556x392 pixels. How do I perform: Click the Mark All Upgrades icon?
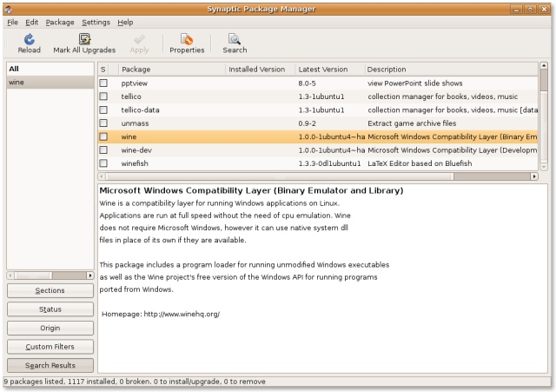(84, 39)
